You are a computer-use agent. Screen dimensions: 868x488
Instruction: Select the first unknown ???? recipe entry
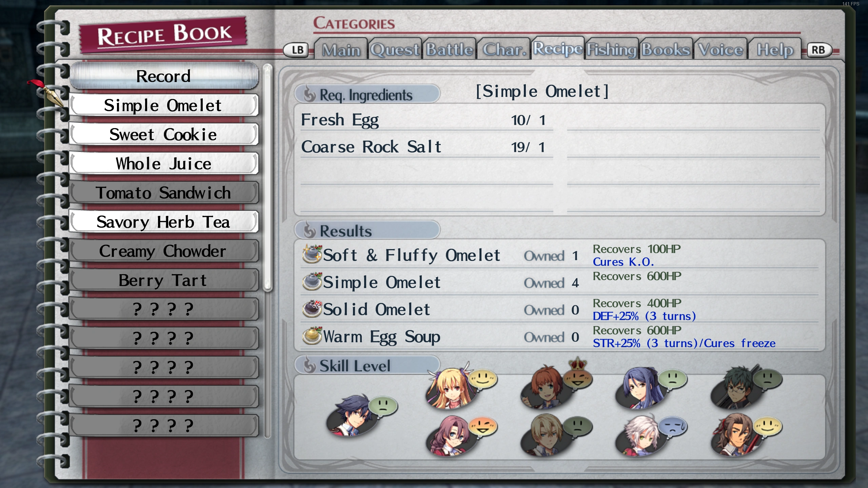click(163, 309)
